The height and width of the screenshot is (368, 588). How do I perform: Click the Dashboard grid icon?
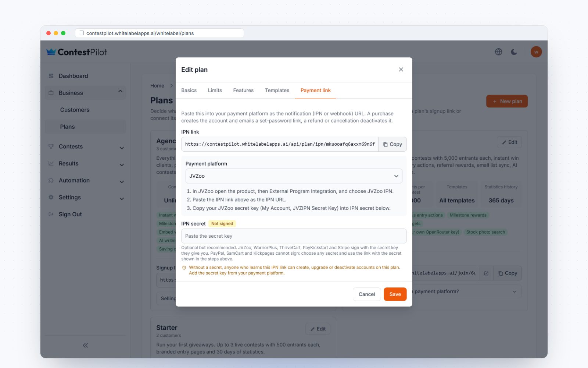coord(51,76)
